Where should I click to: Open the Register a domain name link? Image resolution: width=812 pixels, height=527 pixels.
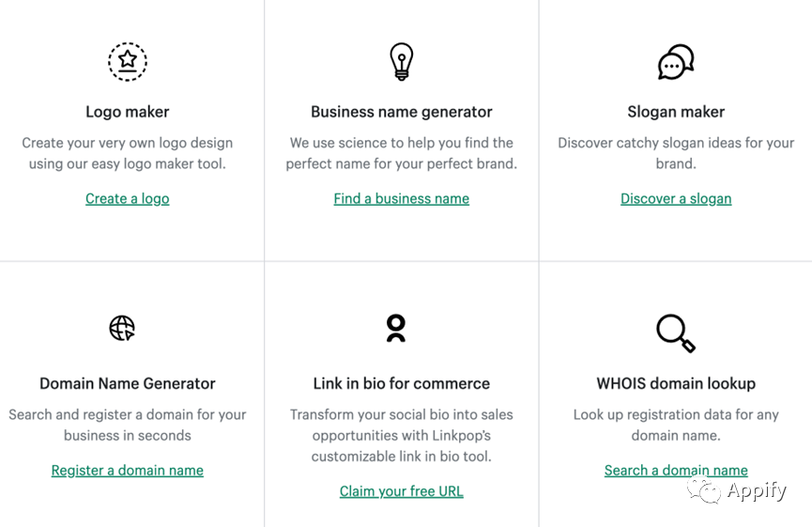click(x=128, y=470)
